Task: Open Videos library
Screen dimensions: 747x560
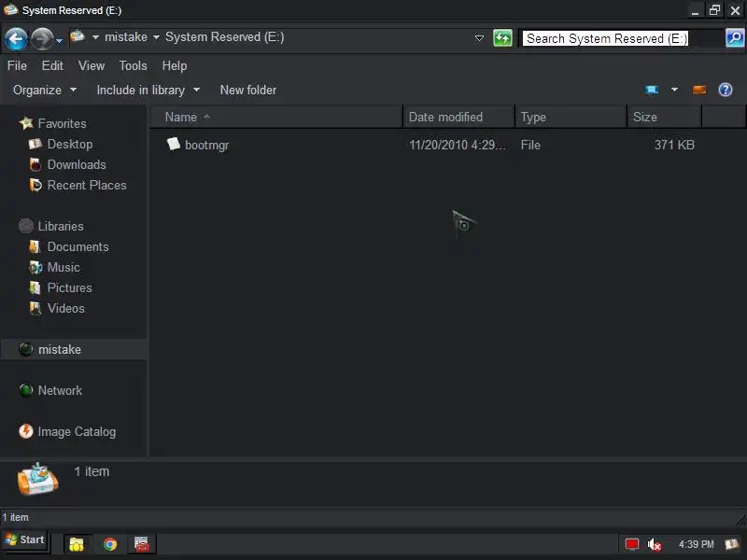Action: [x=66, y=308]
